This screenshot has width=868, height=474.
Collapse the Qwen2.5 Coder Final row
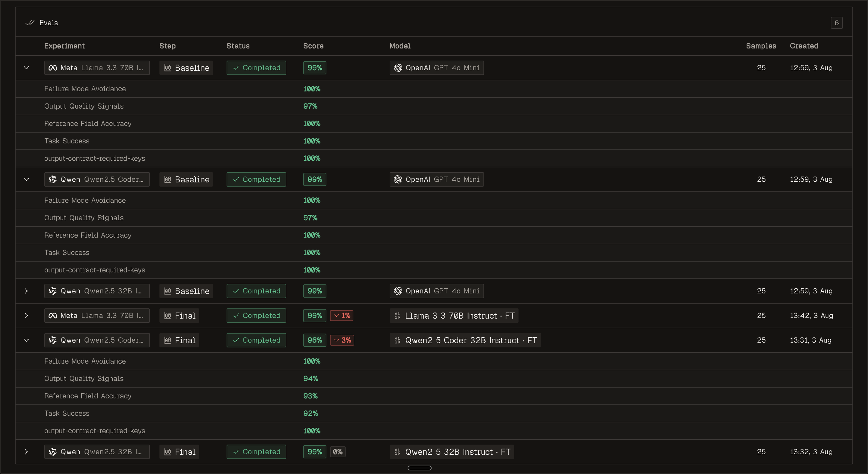point(26,340)
